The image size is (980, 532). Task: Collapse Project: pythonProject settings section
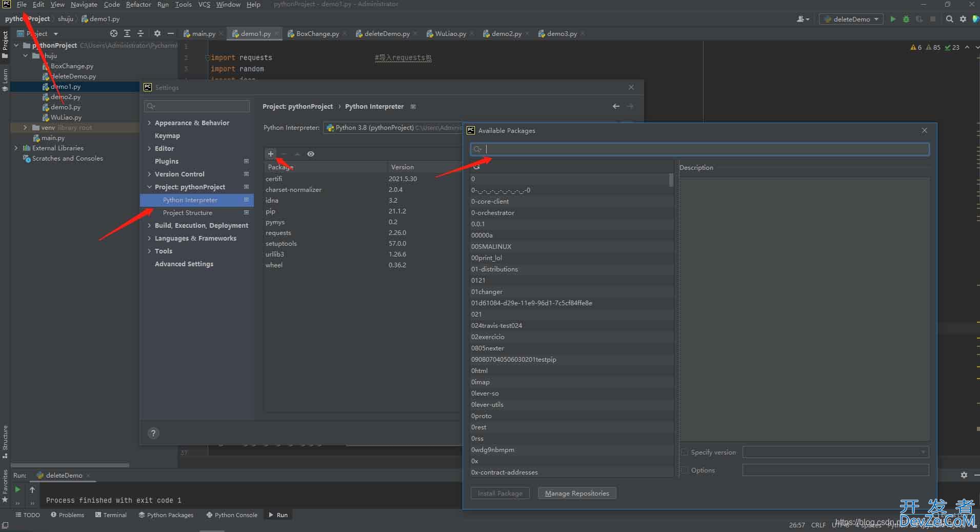[x=149, y=187]
